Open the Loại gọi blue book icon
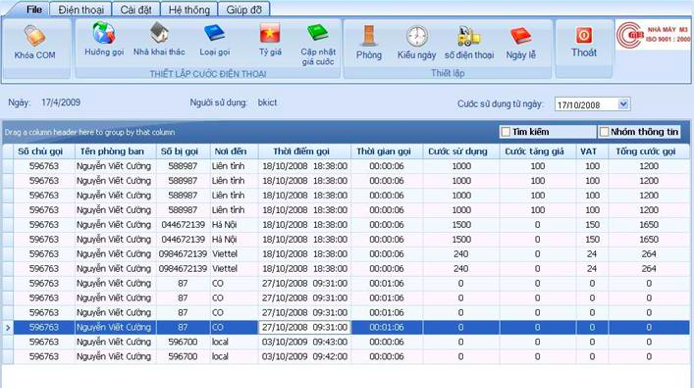 214,33
